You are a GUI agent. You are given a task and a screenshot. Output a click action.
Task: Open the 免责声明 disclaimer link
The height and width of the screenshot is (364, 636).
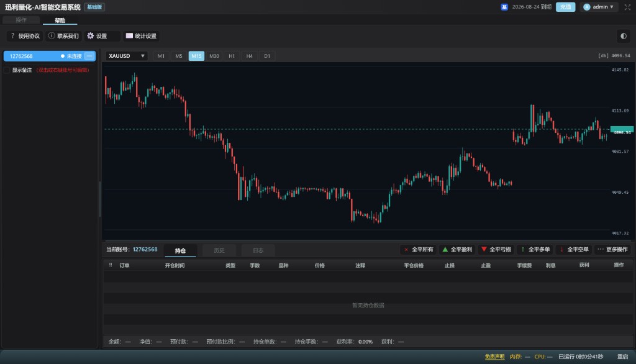pyautogui.click(x=494, y=357)
